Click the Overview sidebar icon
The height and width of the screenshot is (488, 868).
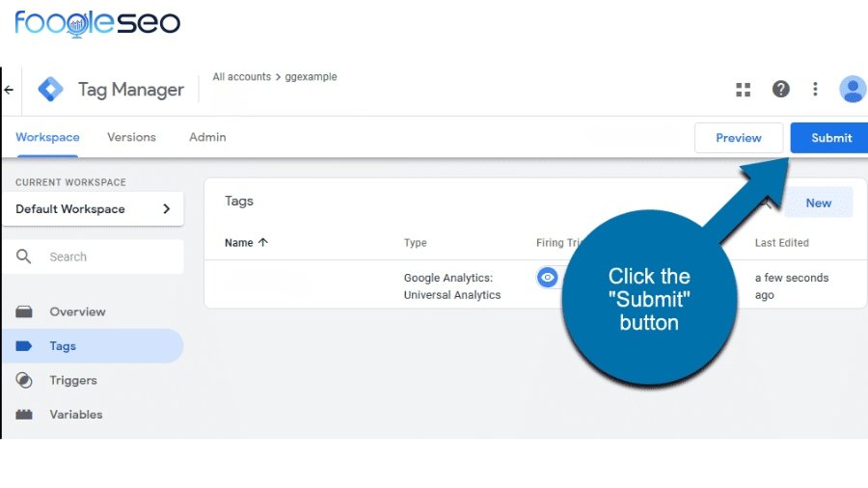[24, 312]
